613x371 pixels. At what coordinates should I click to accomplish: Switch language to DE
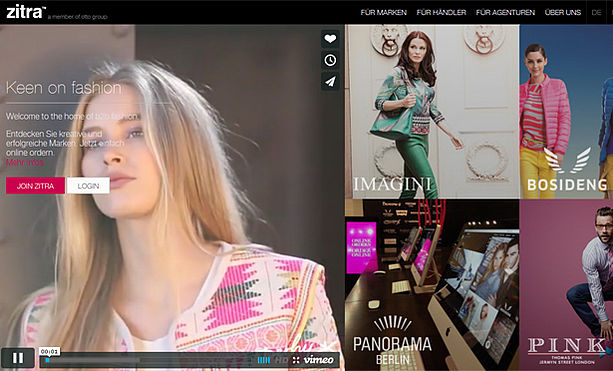[596, 13]
